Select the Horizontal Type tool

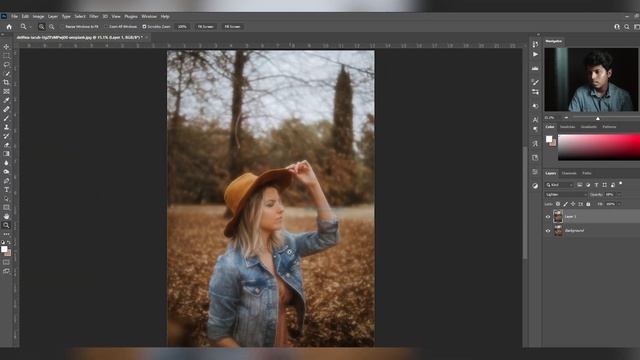pyautogui.click(x=6, y=190)
